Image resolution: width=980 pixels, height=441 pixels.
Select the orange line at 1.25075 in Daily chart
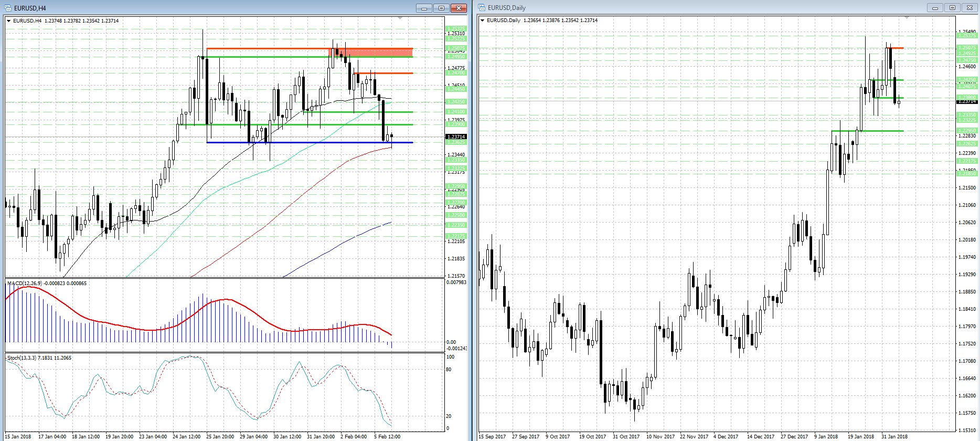click(x=894, y=48)
